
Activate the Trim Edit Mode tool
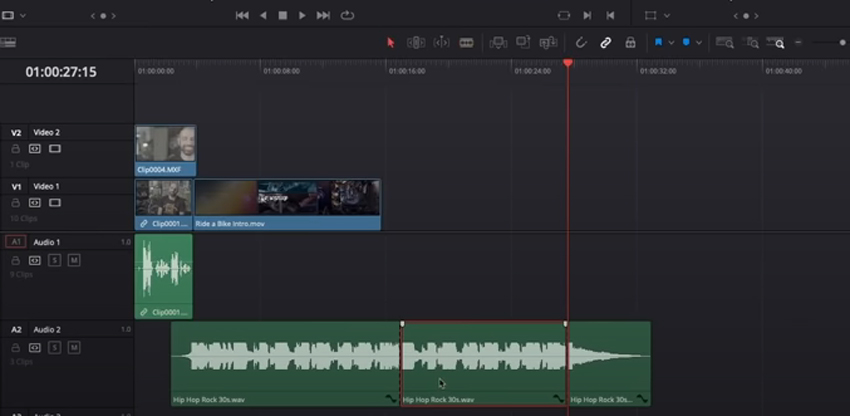coord(416,43)
